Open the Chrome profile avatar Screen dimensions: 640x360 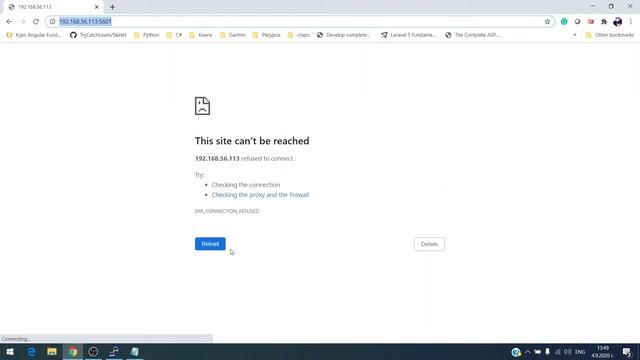pyautogui.click(x=618, y=22)
